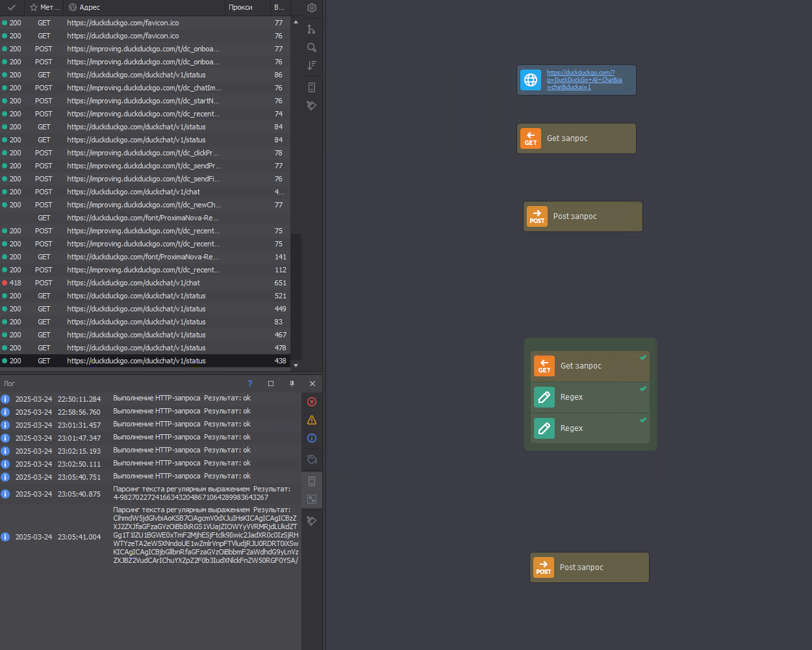Click green checkmark on lower Regex action

pos(643,420)
